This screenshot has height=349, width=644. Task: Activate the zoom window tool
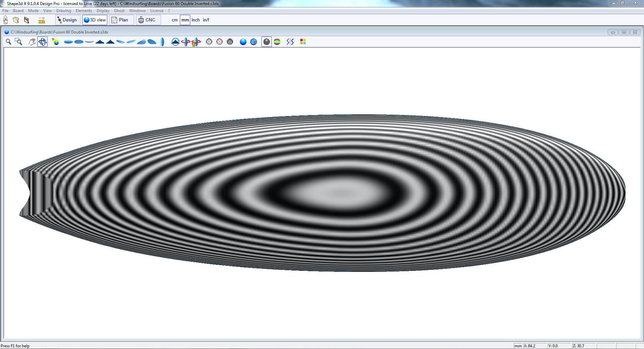point(19,42)
